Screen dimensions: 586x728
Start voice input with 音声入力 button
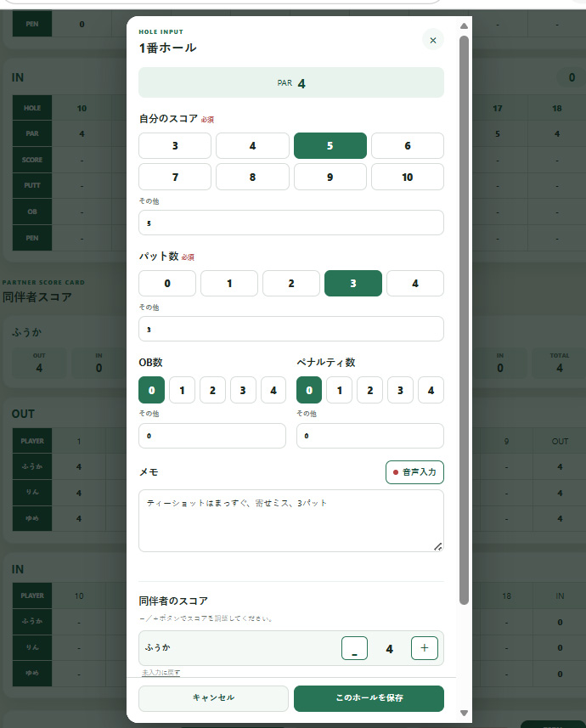[414, 472]
